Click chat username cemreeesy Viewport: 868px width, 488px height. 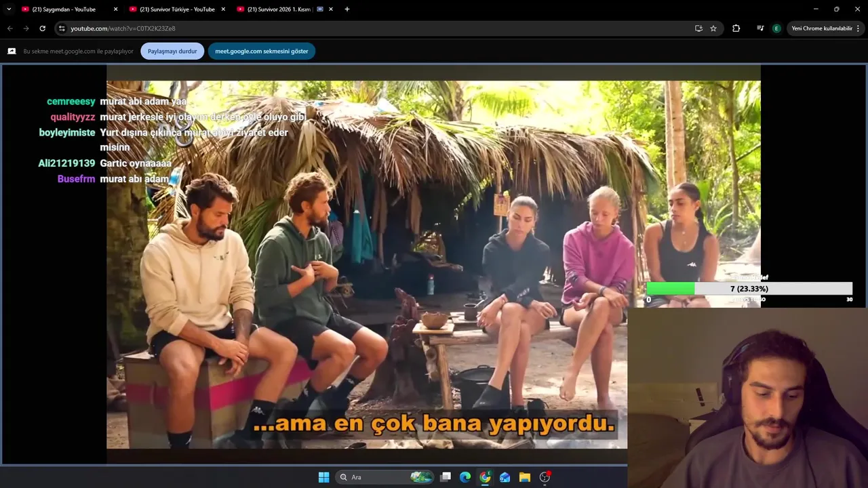[71, 102]
